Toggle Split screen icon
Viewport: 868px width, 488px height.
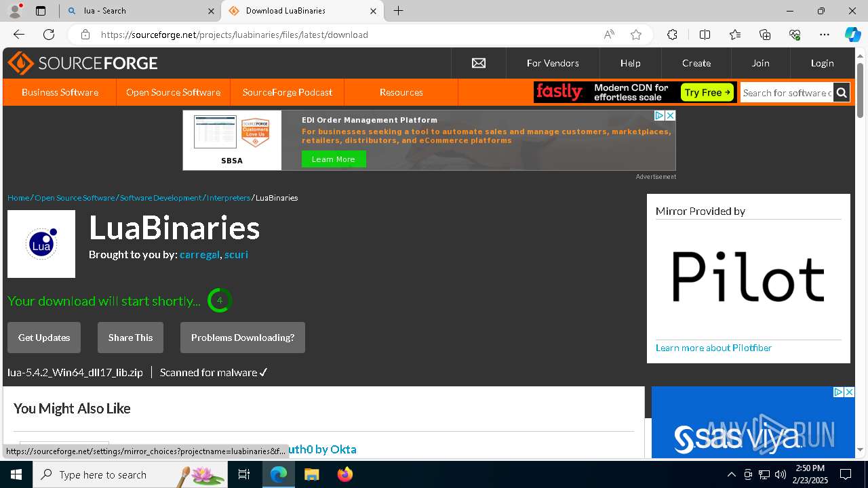tap(705, 35)
